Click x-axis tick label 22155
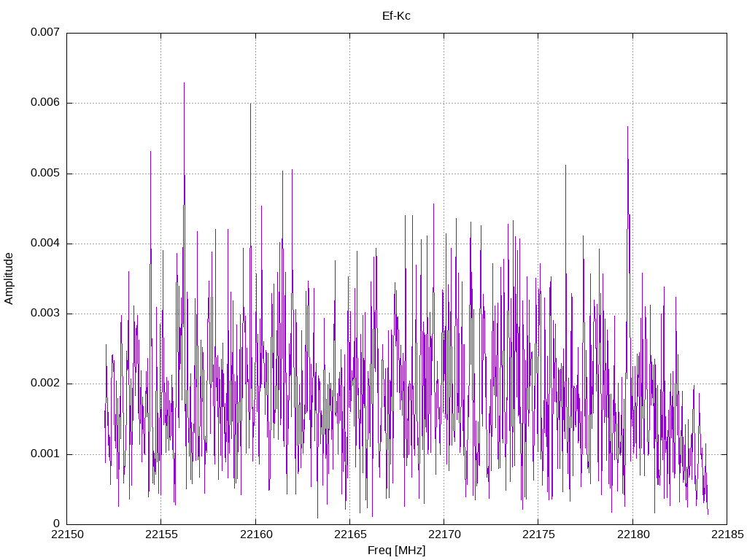The height and width of the screenshot is (560, 747). click(x=161, y=534)
